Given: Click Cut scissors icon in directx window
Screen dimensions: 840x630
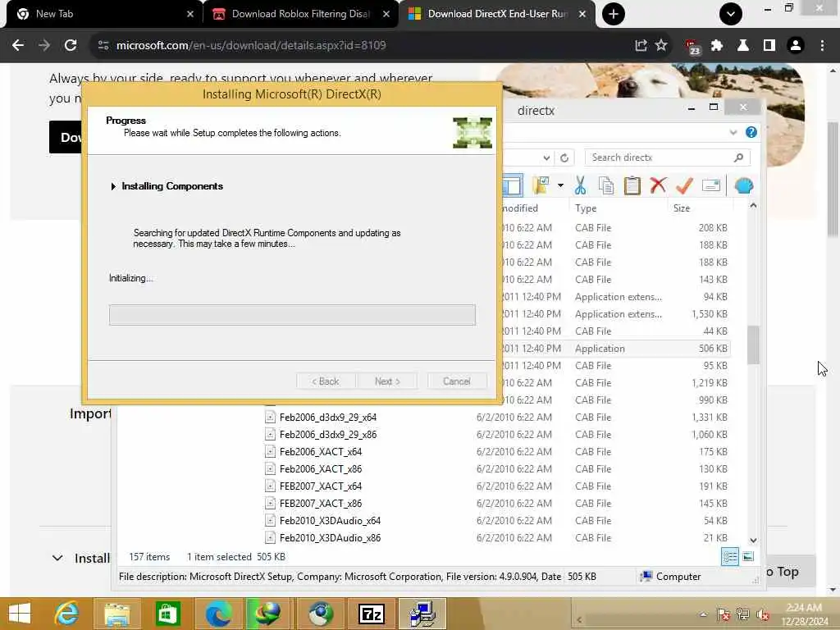Looking at the screenshot, I should pyautogui.click(x=580, y=185).
